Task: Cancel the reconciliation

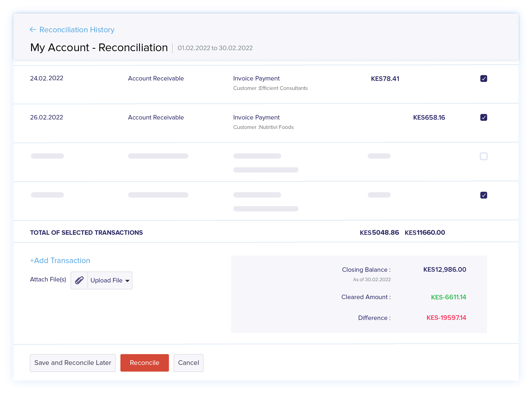Action: click(x=188, y=363)
